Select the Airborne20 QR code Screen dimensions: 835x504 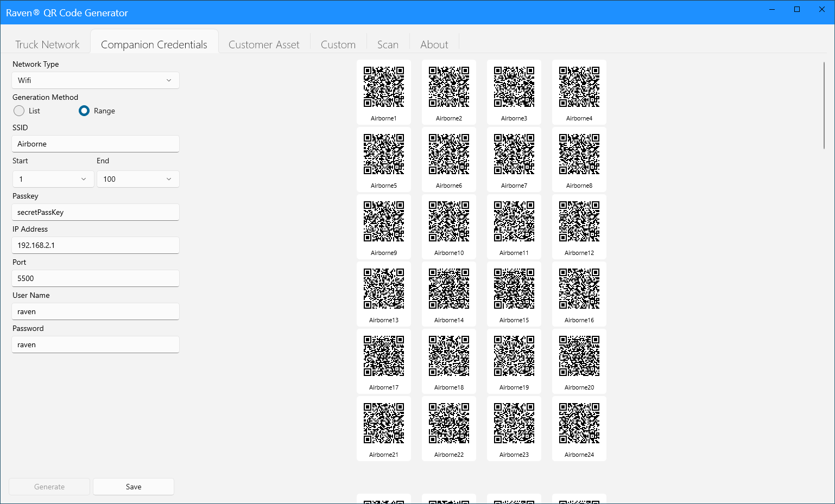579,361
